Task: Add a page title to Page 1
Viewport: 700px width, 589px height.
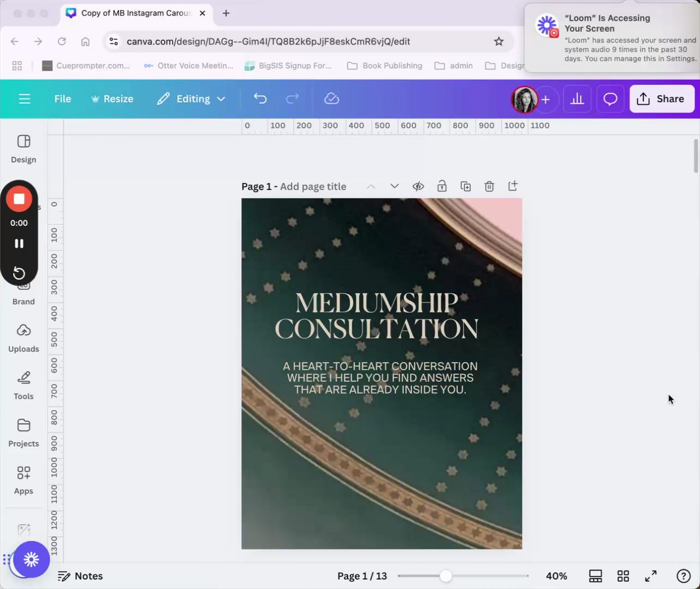Action: click(x=313, y=186)
